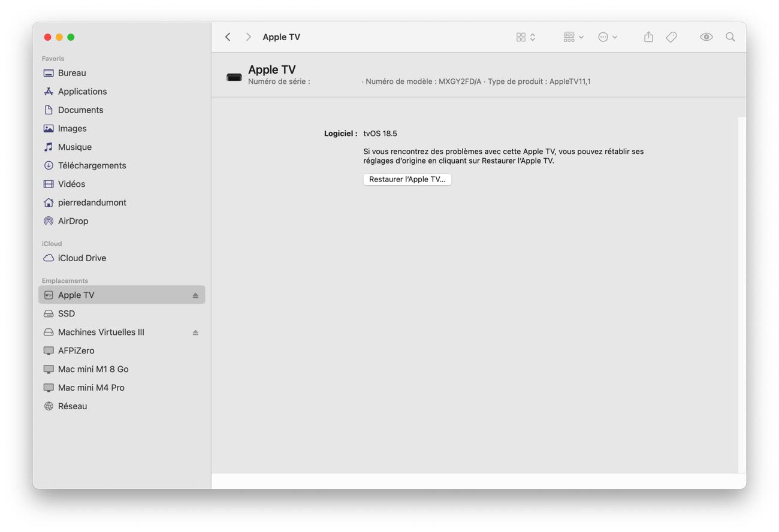The image size is (779, 532).
Task: Open the search magnifier icon
Action: 730,37
